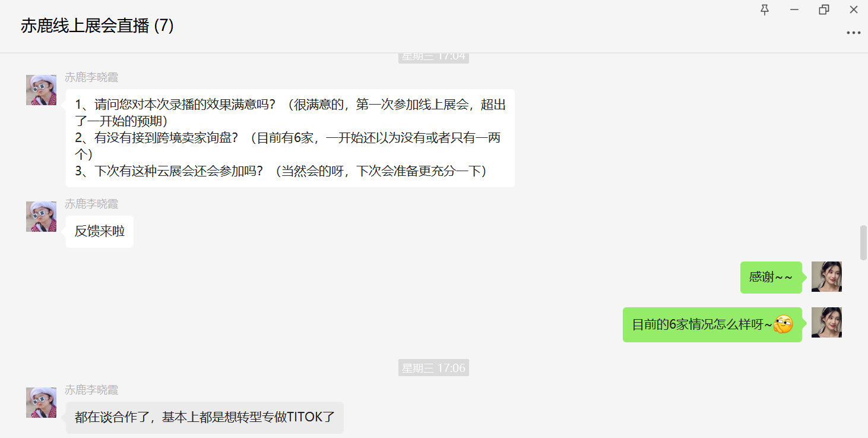The width and height of the screenshot is (868, 438).
Task: Select the 感谢~~ green bubble
Action: [x=771, y=277]
